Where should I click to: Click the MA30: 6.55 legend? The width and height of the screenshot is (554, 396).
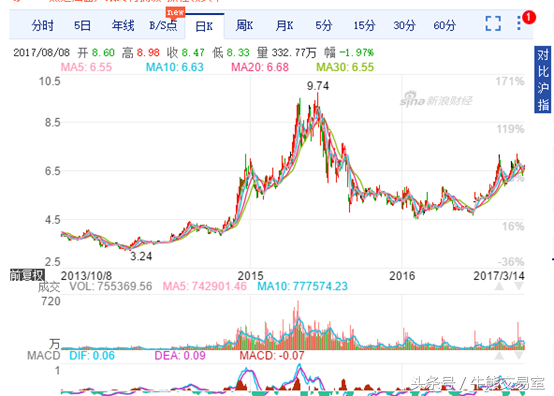(x=345, y=67)
